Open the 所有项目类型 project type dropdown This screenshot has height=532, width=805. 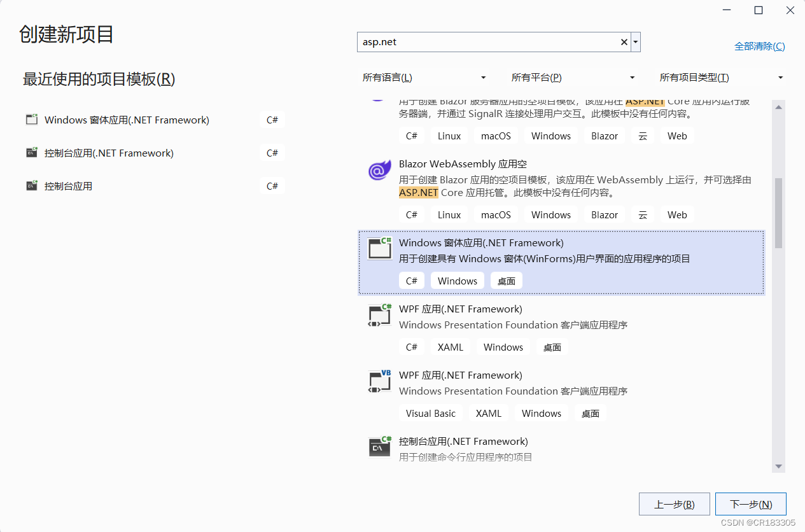pos(722,78)
